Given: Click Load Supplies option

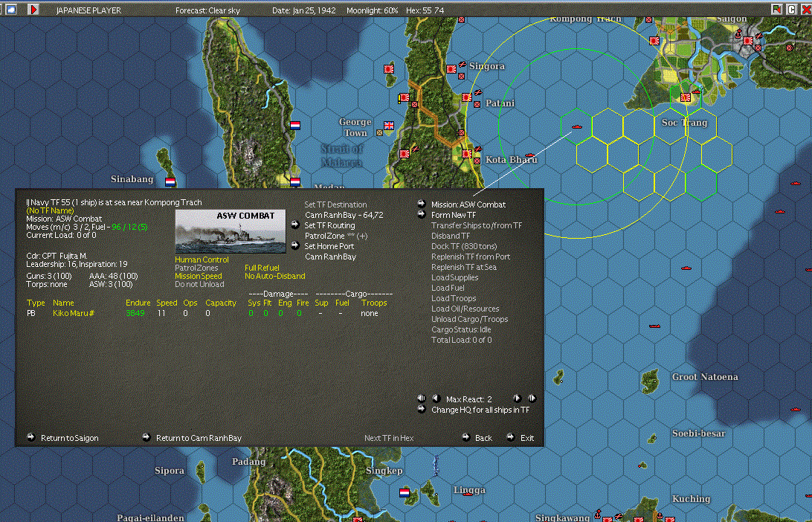Looking at the screenshot, I should 454,277.
